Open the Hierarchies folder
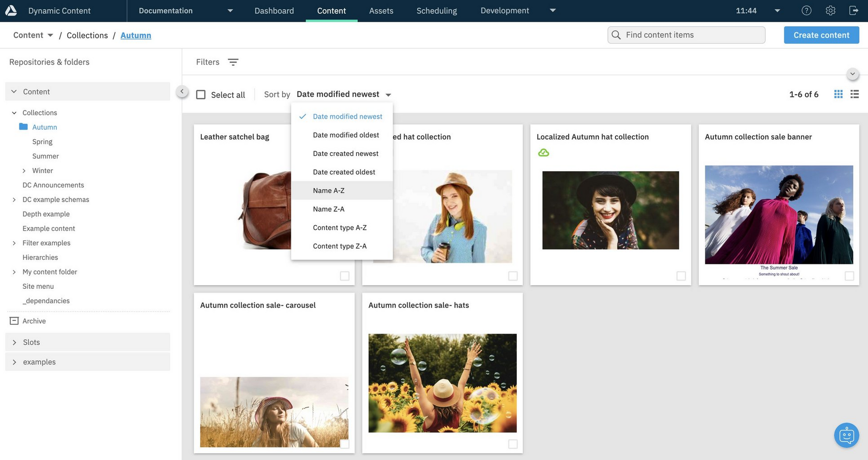 40,257
